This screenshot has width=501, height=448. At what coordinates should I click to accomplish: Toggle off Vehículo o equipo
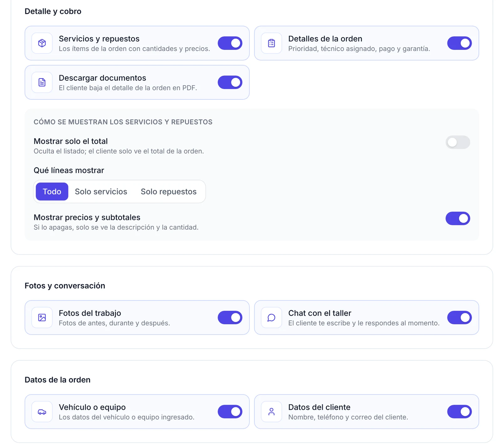pos(230,412)
